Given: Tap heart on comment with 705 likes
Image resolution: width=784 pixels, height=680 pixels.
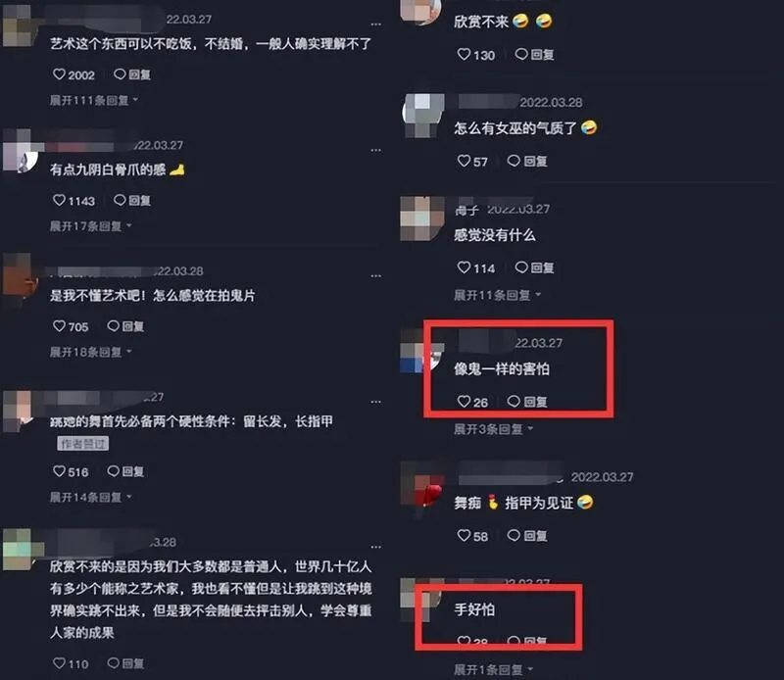Looking at the screenshot, I should [59, 326].
